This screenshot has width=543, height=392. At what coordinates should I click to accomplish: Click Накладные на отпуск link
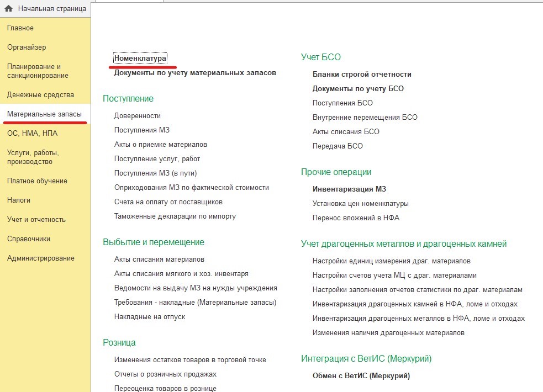pos(150,317)
